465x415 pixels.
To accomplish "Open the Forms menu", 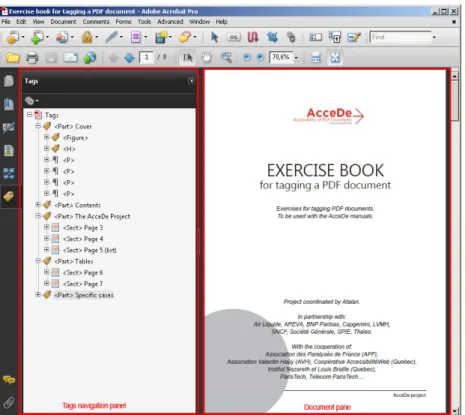I will 123,22.
